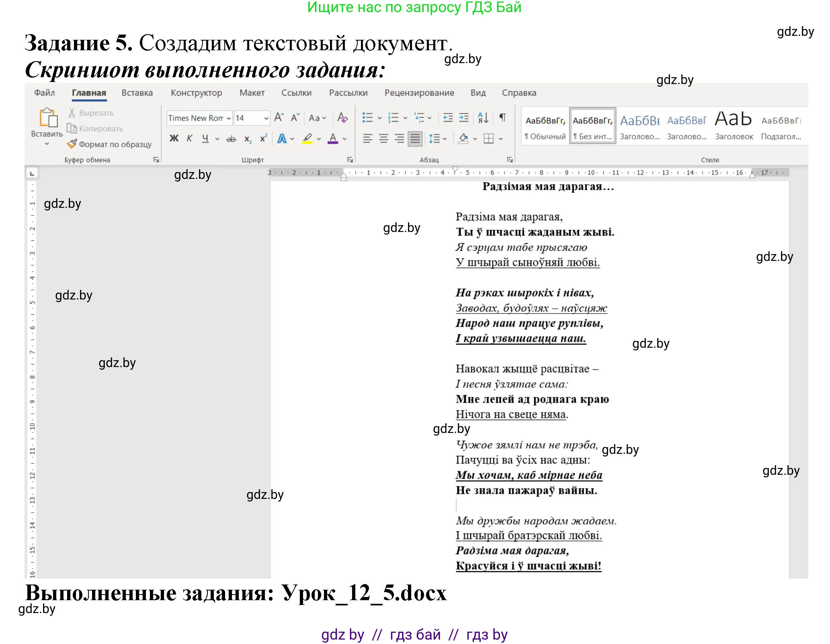Click the bulleted list icon
Viewport: 830px width, 644px height.
point(367,117)
